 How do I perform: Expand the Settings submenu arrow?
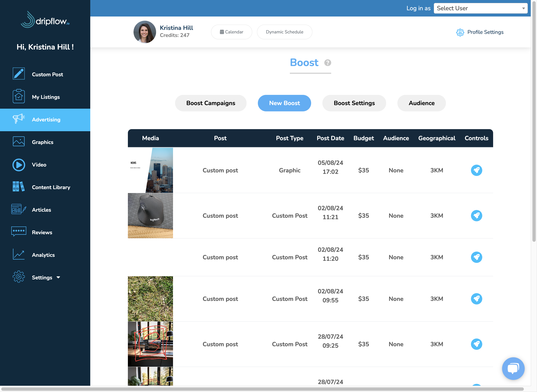click(x=58, y=277)
